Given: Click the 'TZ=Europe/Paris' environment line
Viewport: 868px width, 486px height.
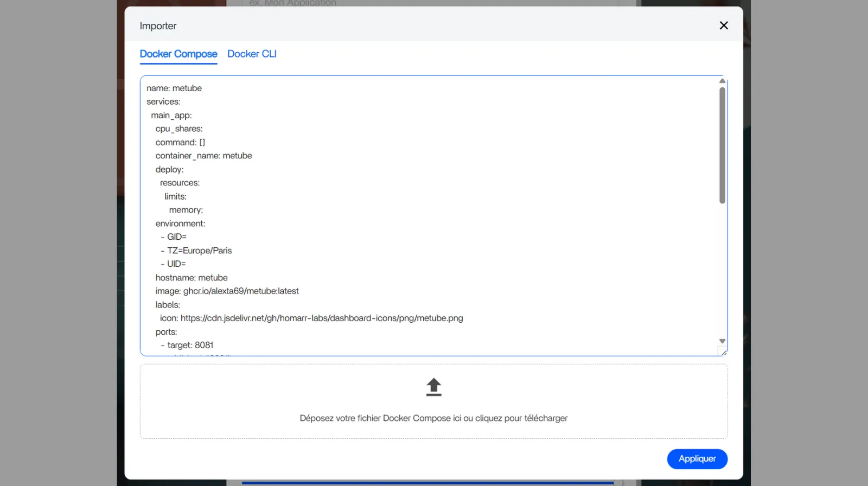Looking at the screenshot, I should pos(199,251).
